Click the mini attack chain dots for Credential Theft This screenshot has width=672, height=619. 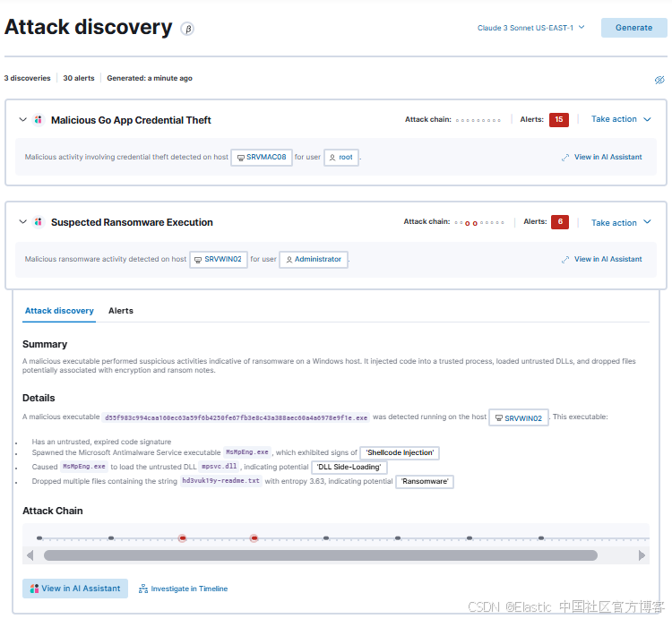[x=478, y=120]
